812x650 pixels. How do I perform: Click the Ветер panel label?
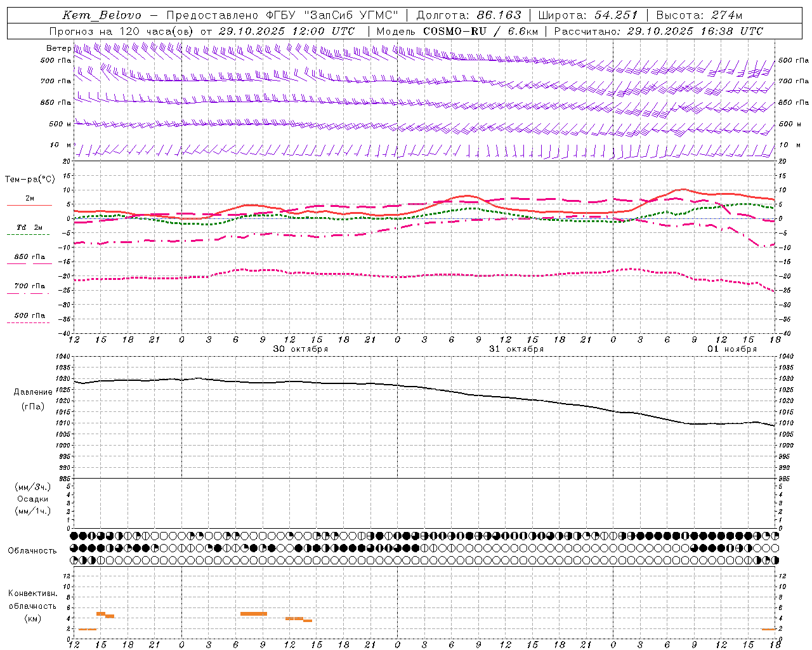pyautogui.click(x=58, y=48)
